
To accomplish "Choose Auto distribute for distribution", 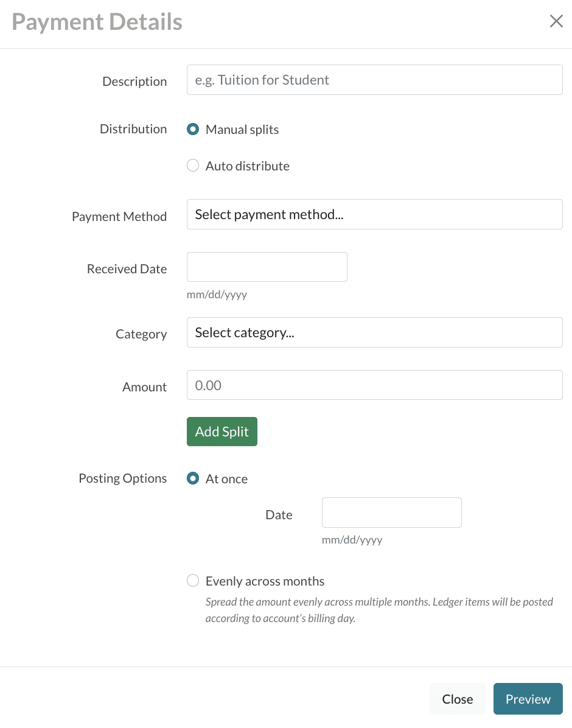I will [x=193, y=166].
